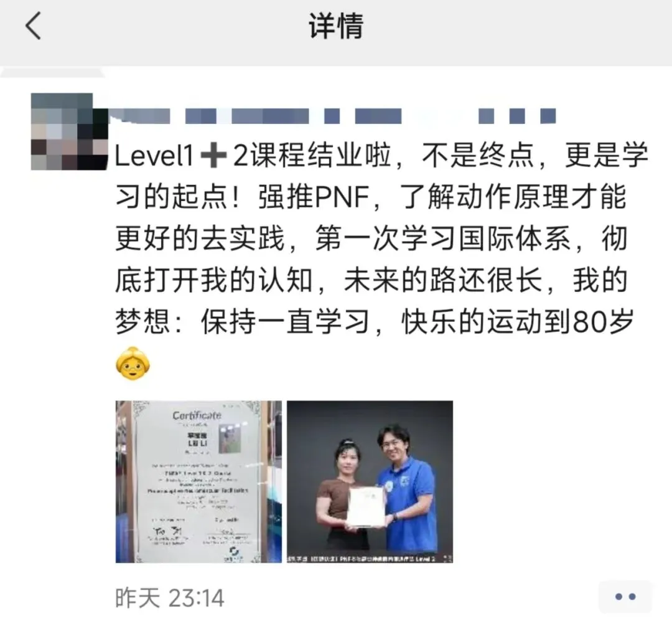This screenshot has height=617, width=672.
Task: Open the award handover photo thumbnail
Action: click(x=370, y=481)
